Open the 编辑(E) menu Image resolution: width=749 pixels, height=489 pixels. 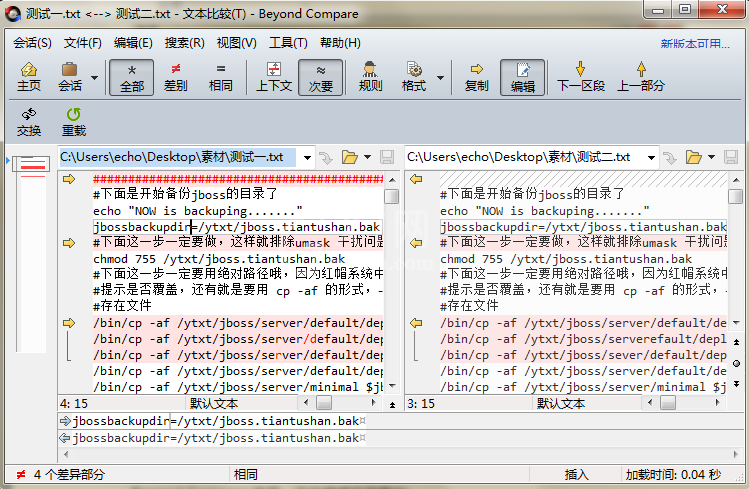(133, 43)
